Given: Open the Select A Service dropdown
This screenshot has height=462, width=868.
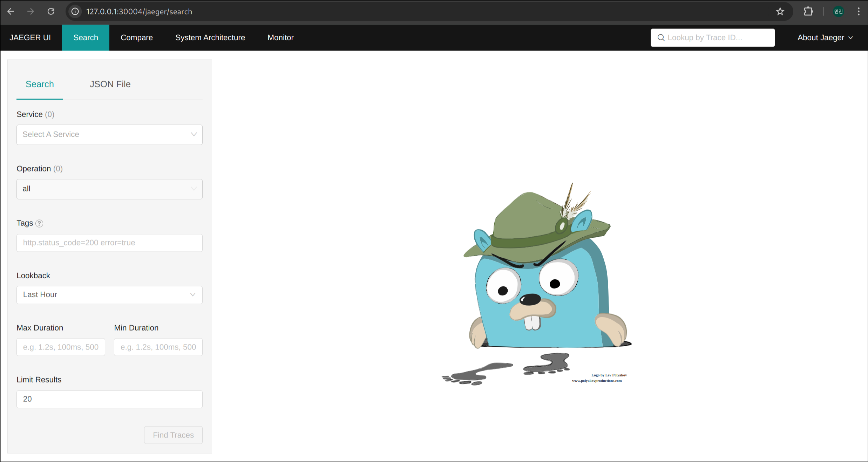Looking at the screenshot, I should [109, 135].
